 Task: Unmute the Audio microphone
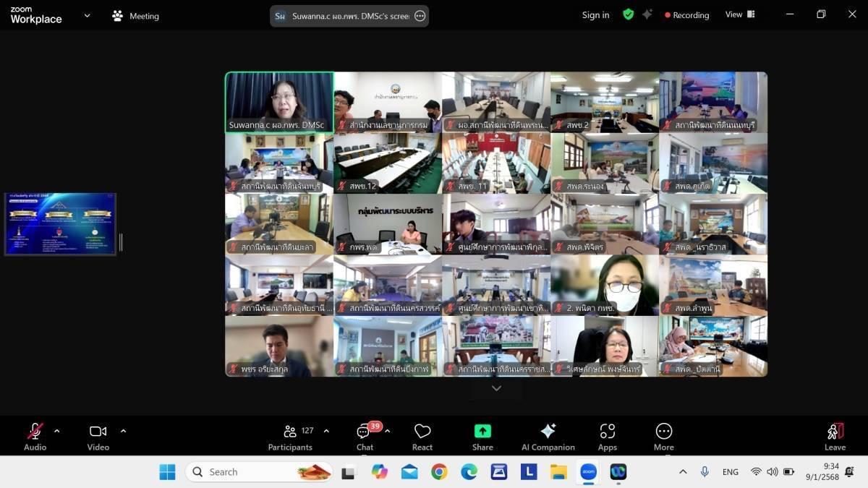pyautogui.click(x=35, y=432)
